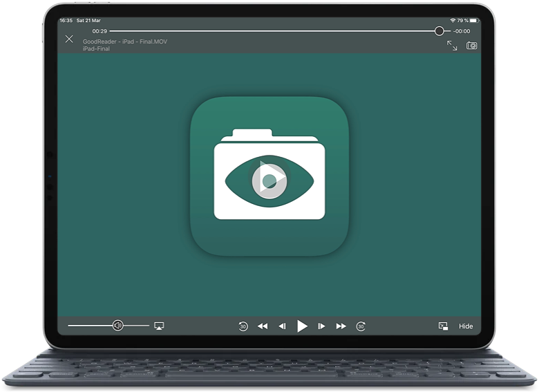Screen dimensions: 539x392
Task: Click the elapsed time 00:29
Action: pos(100,31)
